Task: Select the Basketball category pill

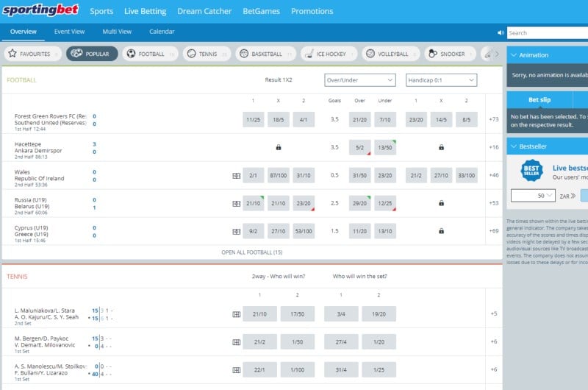Action: click(x=266, y=54)
